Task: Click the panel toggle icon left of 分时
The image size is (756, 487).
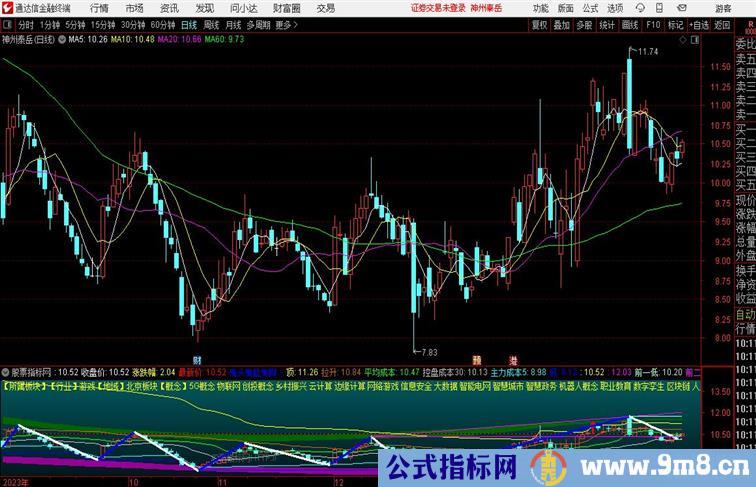Action: (7, 25)
